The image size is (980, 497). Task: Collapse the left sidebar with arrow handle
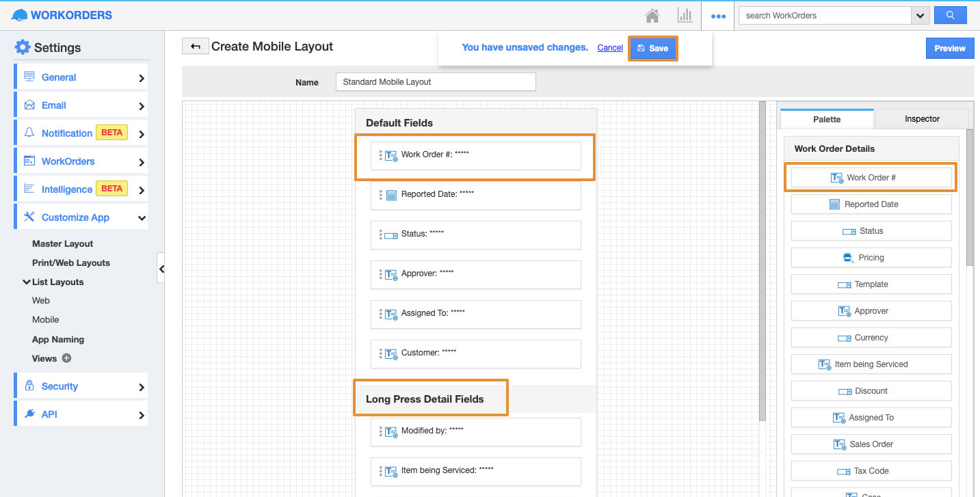click(161, 269)
